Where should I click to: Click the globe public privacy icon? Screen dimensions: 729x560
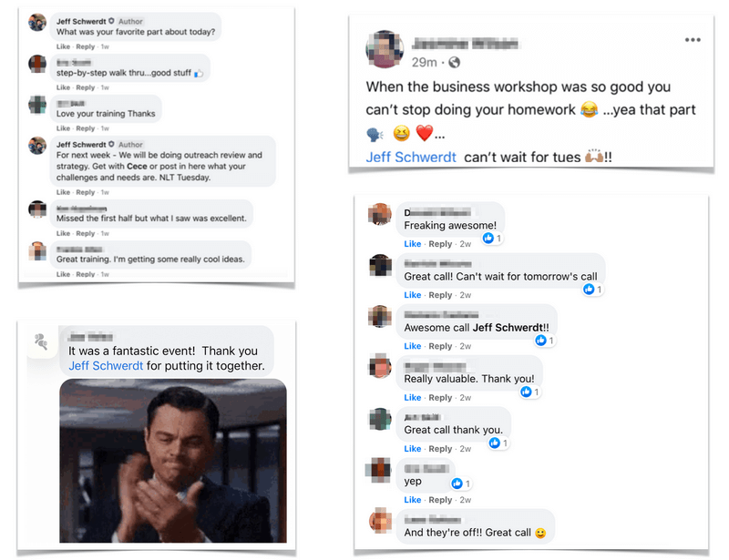click(x=454, y=62)
